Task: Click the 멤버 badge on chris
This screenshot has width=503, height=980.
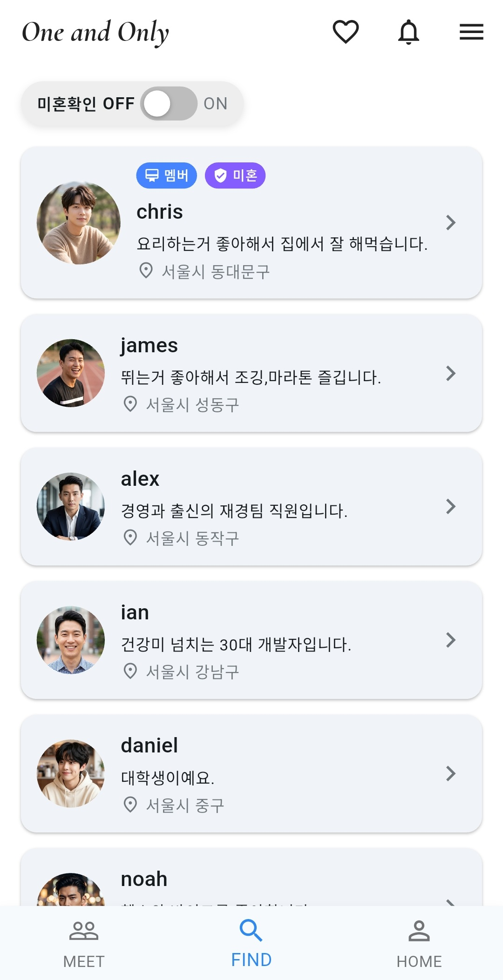Action: coord(166,175)
